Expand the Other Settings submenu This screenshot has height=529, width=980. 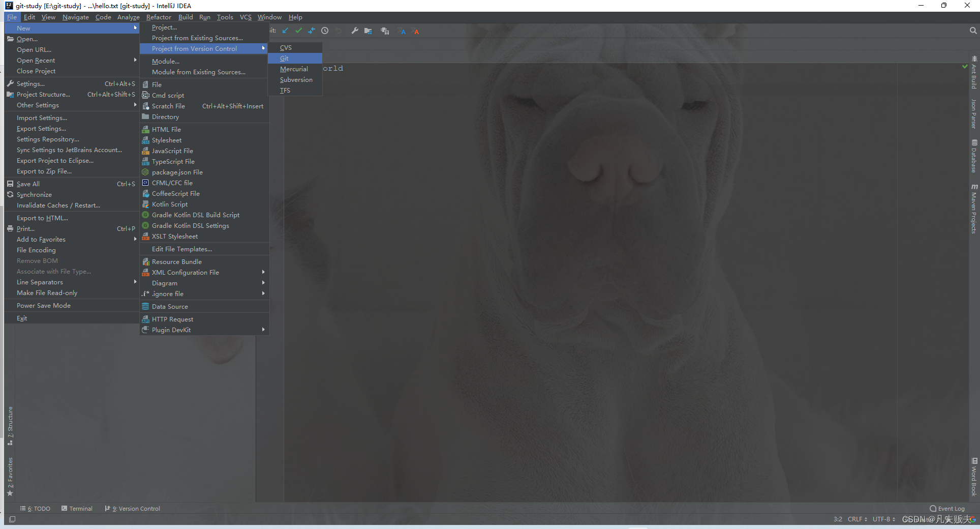(x=72, y=105)
